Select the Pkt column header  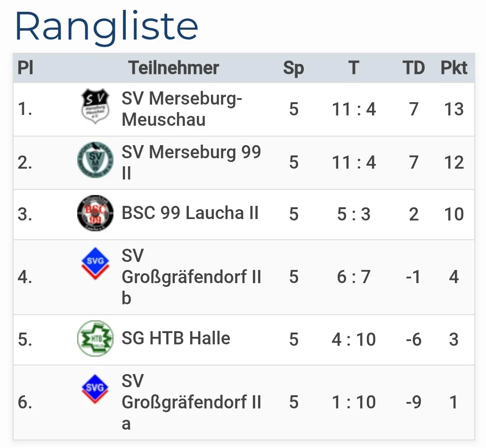click(x=454, y=68)
